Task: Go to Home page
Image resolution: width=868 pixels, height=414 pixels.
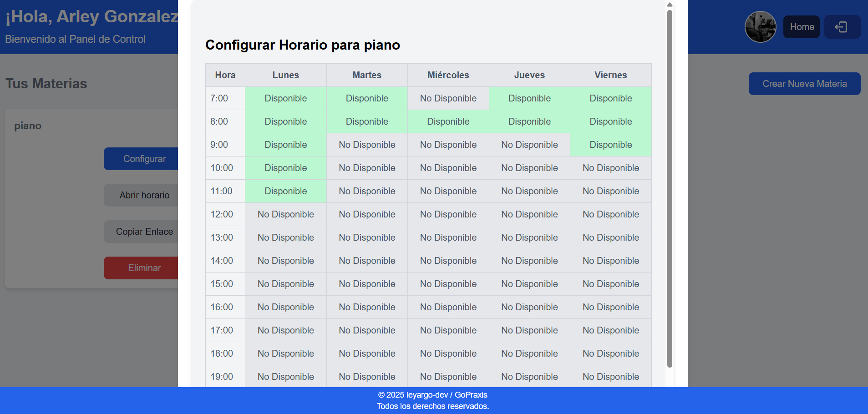Action: (801, 27)
